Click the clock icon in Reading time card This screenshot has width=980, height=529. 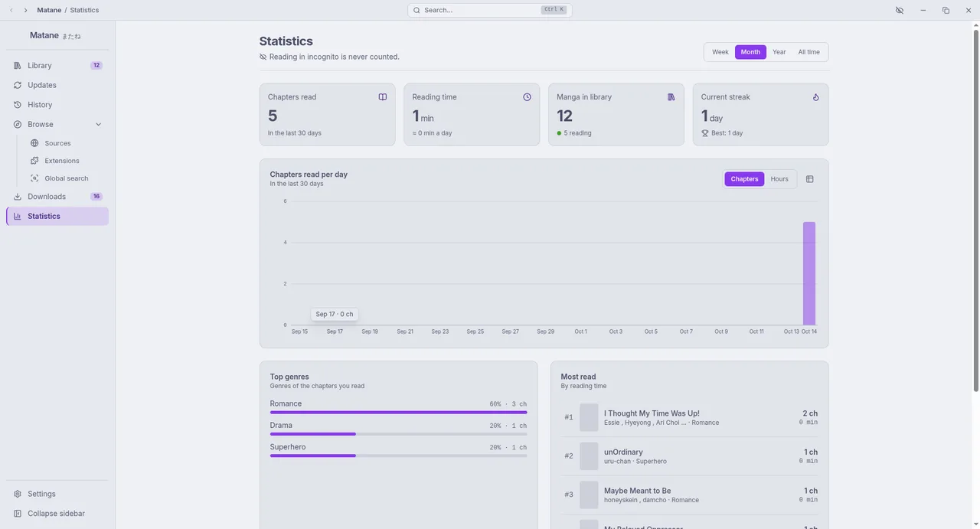click(527, 97)
